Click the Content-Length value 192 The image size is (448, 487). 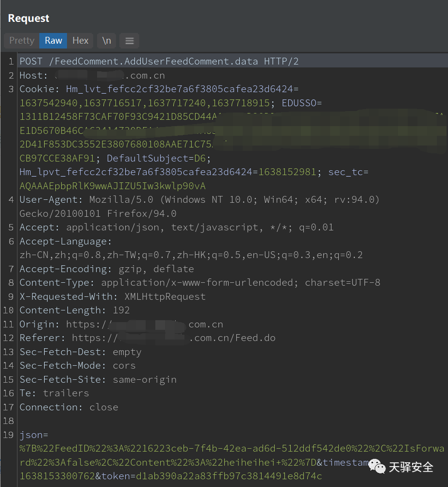(121, 310)
